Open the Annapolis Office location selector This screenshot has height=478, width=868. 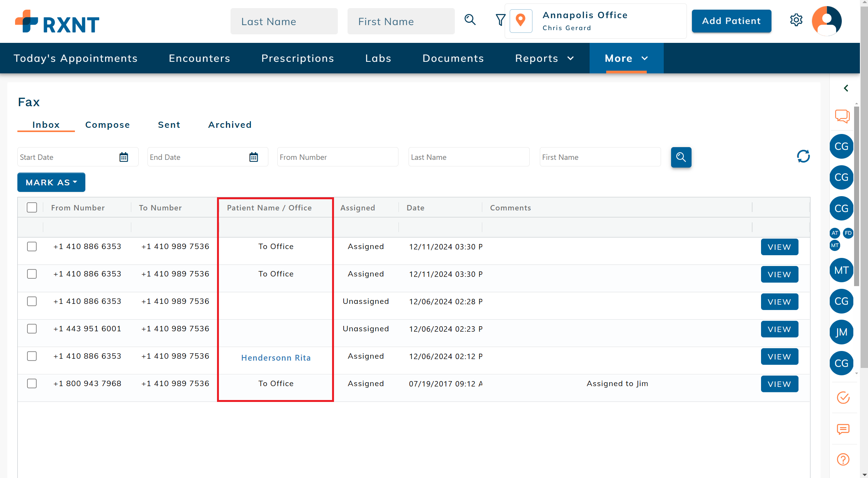coord(595,21)
